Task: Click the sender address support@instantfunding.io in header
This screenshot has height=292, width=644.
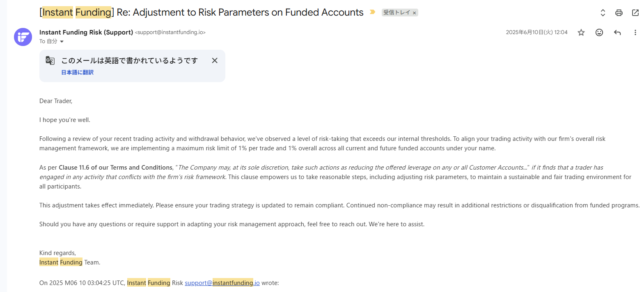Action: point(170,32)
